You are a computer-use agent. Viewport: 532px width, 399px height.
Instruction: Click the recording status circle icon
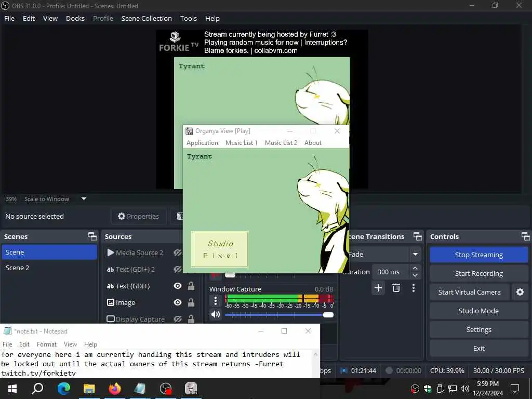point(389,370)
